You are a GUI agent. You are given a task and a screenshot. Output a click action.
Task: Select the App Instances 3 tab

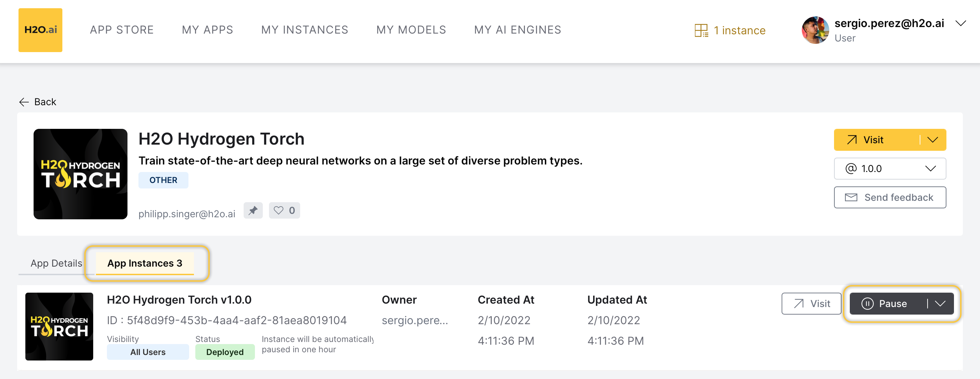pyautogui.click(x=145, y=263)
